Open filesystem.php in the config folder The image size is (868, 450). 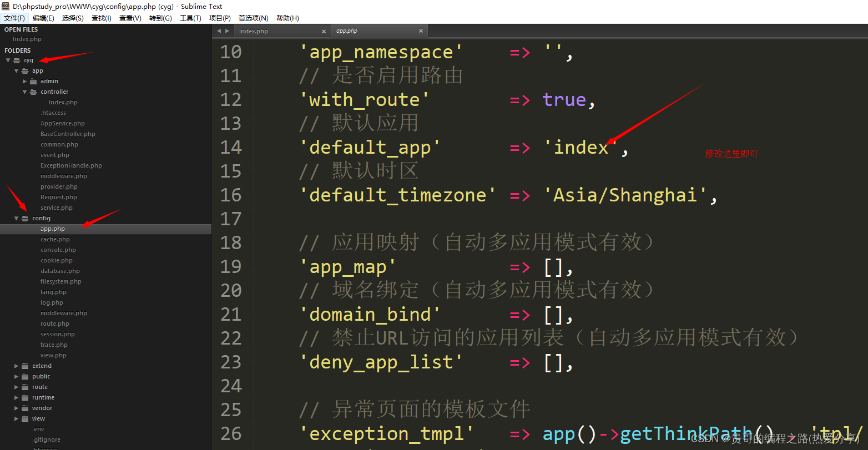pyautogui.click(x=61, y=282)
